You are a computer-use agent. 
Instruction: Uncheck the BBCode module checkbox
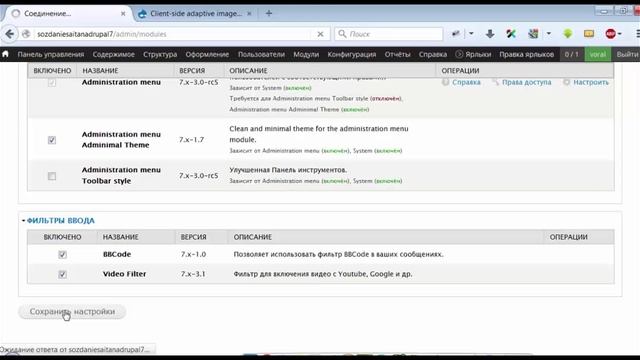[62, 255]
